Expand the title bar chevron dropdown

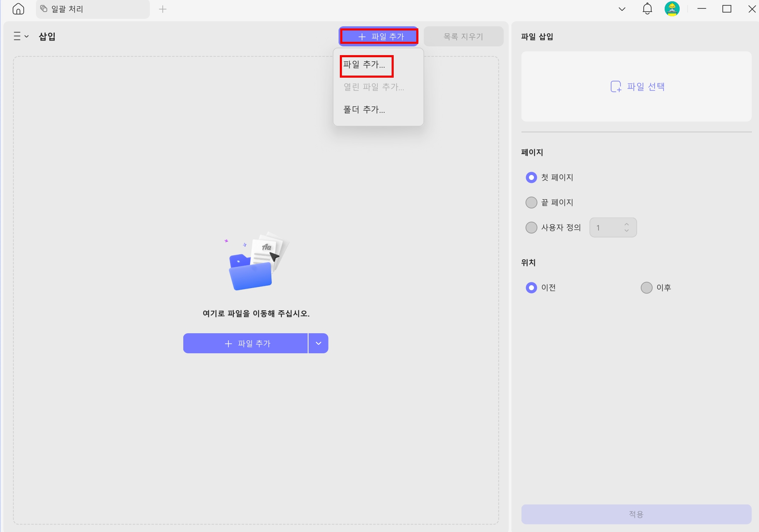tap(622, 9)
